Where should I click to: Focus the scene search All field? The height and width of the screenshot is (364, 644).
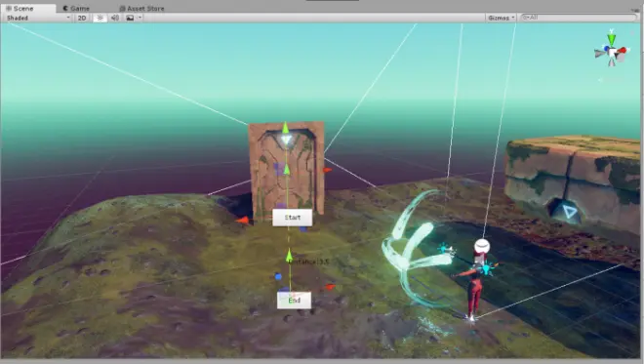pyautogui.click(x=579, y=18)
